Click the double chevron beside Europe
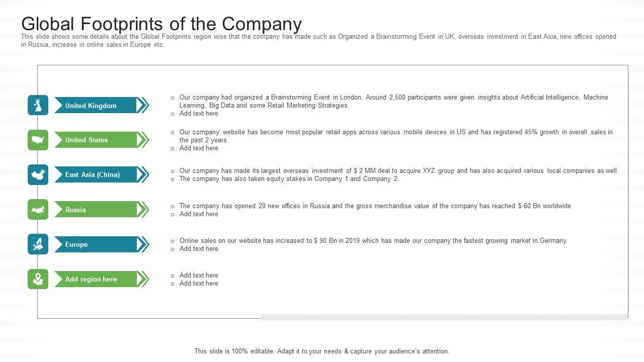This screenshot has height=362, width=644. click(x=143, y=244)
